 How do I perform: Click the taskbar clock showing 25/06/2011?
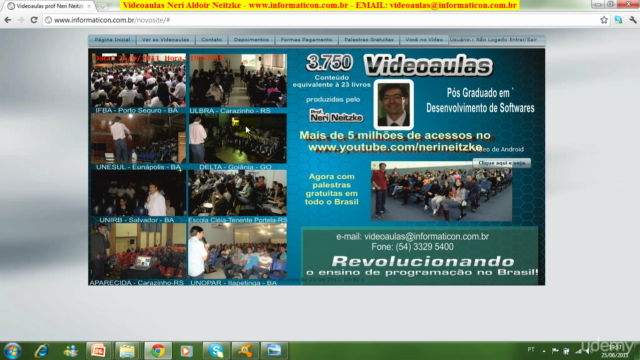coord(614,351)
